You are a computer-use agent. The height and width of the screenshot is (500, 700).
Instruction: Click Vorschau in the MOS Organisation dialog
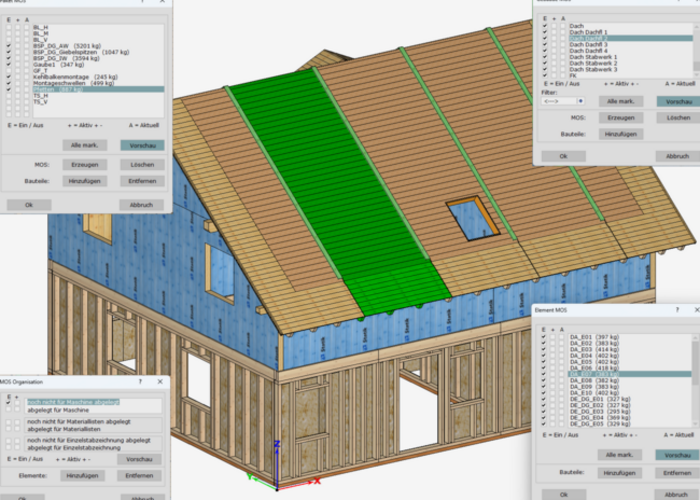(139, 459)
